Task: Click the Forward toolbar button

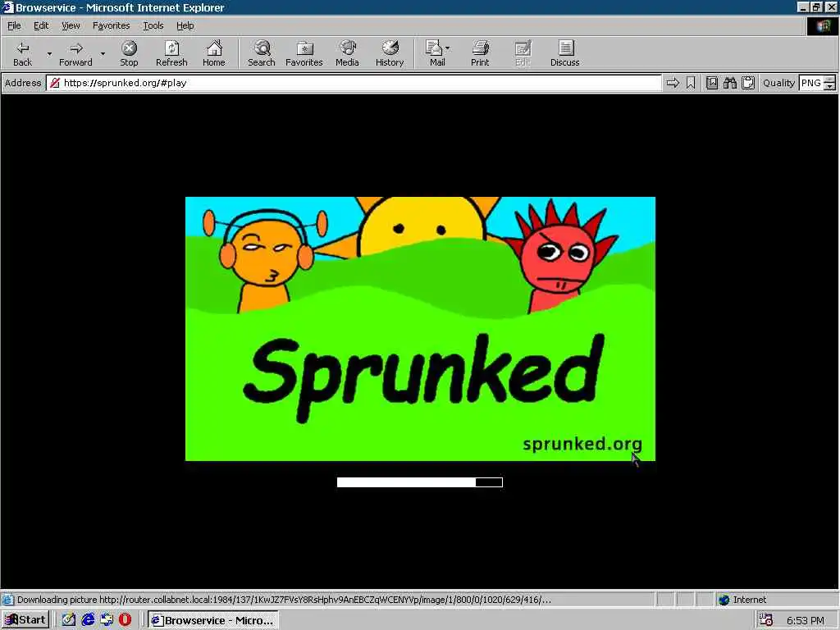Action: pyautogui.click(x=75, y=53)
